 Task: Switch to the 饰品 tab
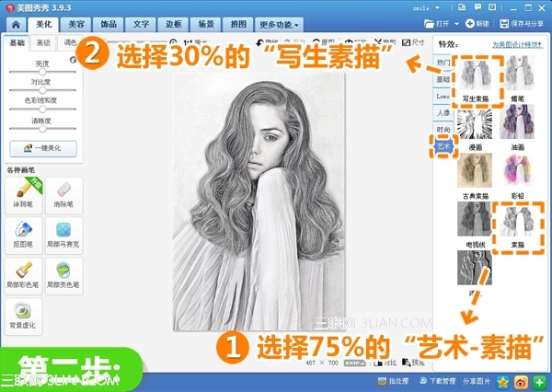pos(109,24)
